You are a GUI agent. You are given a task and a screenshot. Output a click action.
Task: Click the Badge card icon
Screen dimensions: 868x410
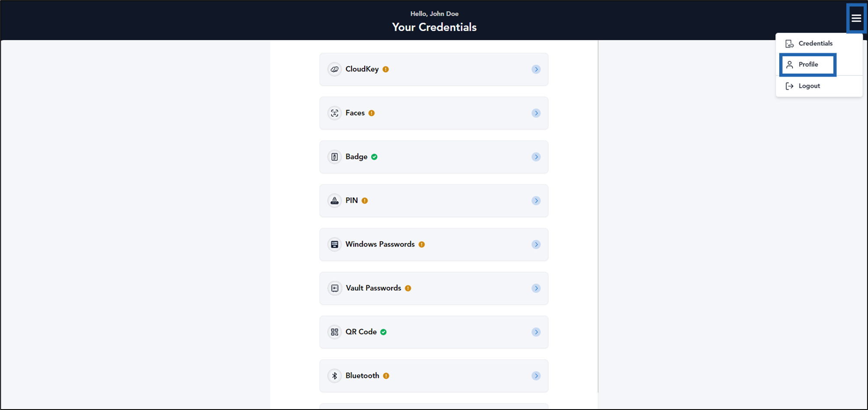click(x=334, y=157)
